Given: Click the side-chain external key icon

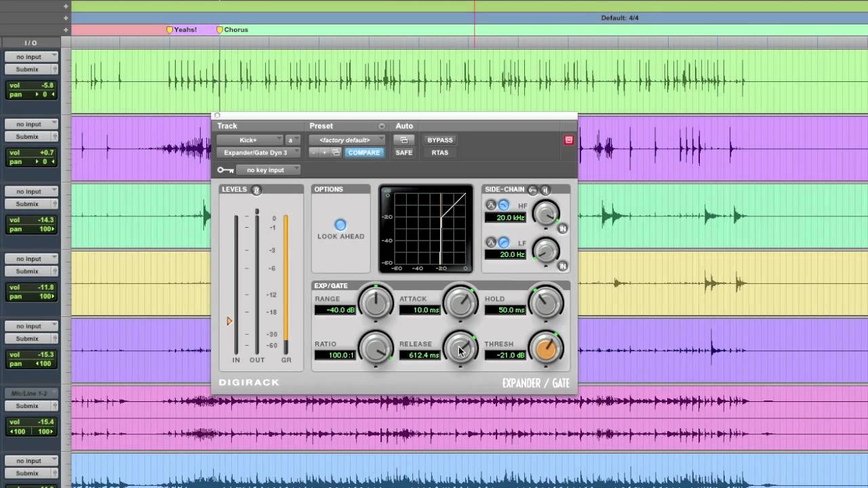Looking at the screenshot, I should (533, 190).
